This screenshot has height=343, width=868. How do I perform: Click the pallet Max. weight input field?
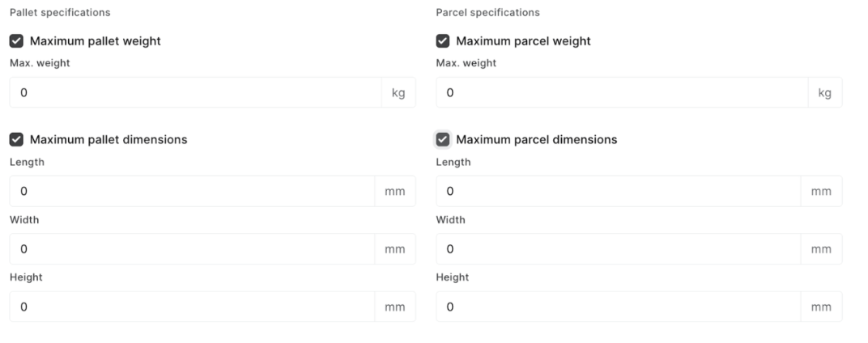click(194, 93)
